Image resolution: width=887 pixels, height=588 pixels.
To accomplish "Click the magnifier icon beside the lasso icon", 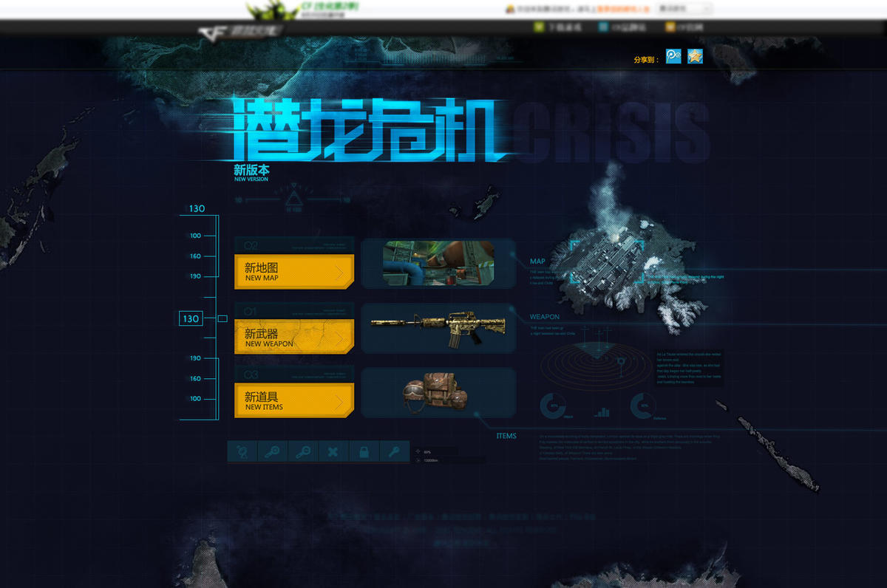I will click(272, 451).
